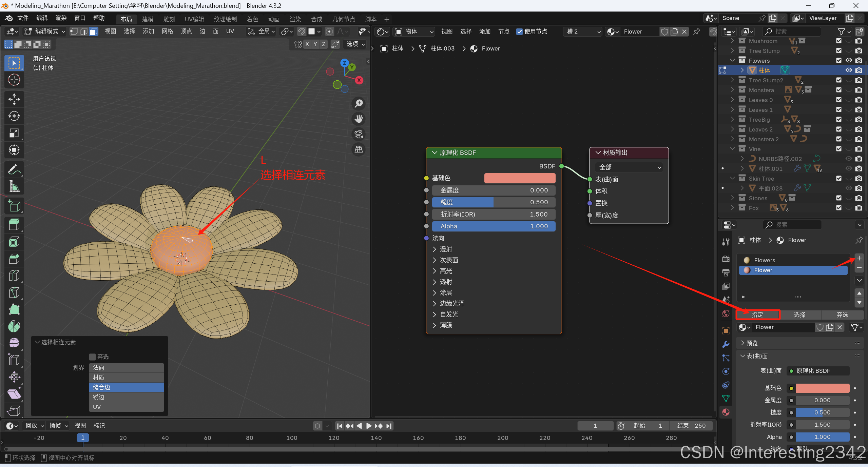Viewport: 868px width, 467px height.
Task: Click the 选择 button under material slots
Action: click(x=799, y=315)
